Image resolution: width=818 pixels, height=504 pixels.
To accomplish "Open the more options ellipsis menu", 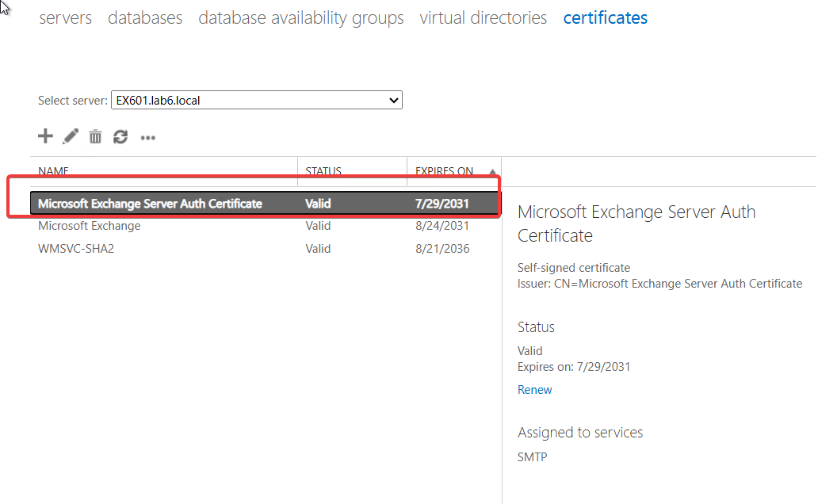I will pos(147,138).
